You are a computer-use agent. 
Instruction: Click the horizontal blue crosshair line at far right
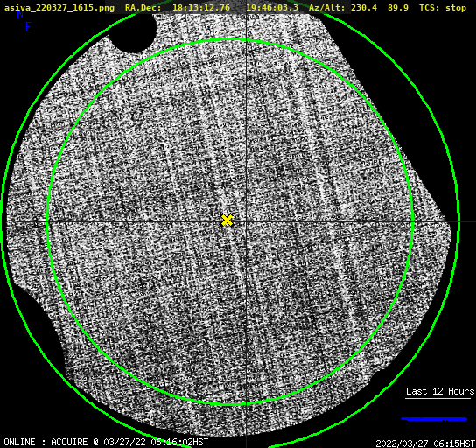pyautogui.click(x=467, y=222)
